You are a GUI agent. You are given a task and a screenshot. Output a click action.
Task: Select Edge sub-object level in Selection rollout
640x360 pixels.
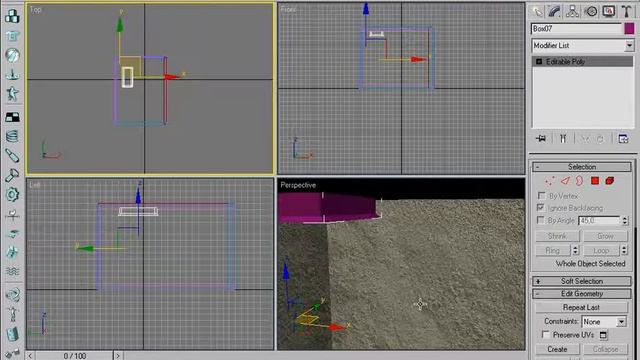[565, 181]
